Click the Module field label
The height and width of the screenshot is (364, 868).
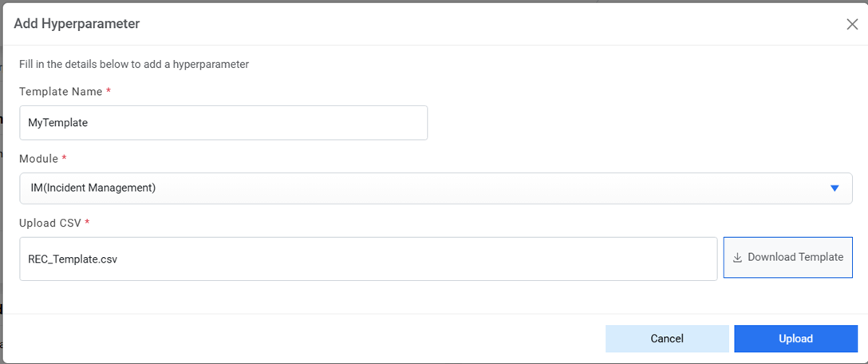click(x=39, y=158)
